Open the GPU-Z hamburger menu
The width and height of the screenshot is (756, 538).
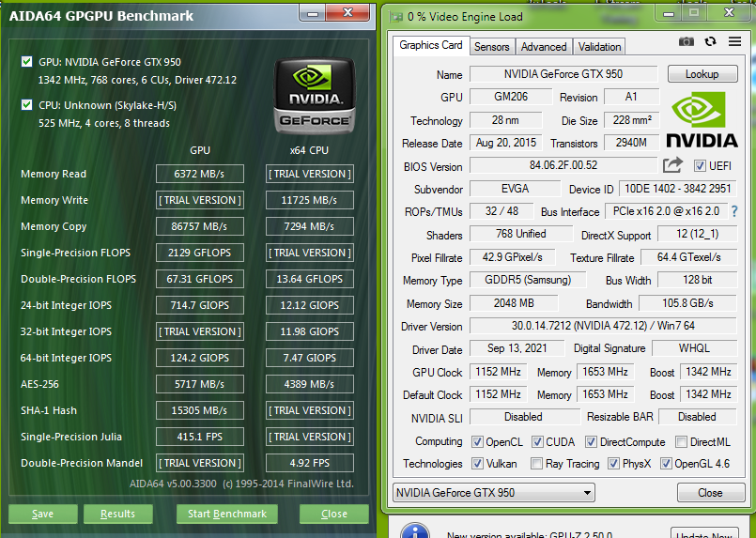[734, 42]
